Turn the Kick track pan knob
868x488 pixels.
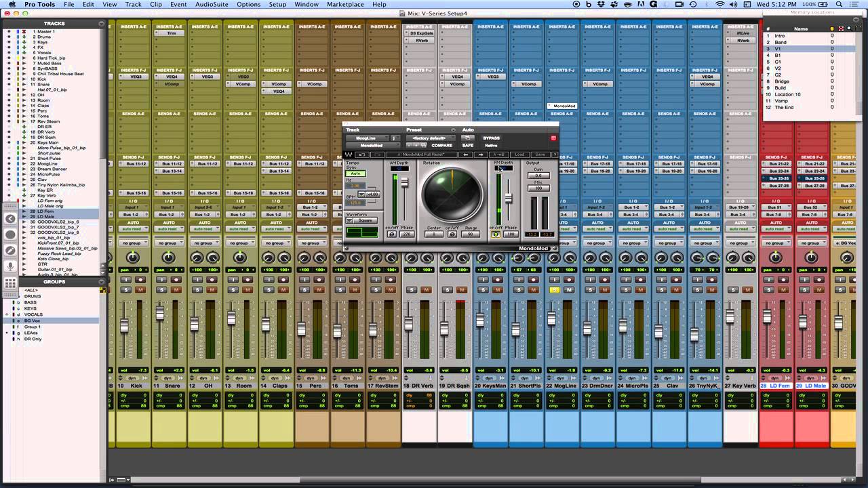pos(133,258)
